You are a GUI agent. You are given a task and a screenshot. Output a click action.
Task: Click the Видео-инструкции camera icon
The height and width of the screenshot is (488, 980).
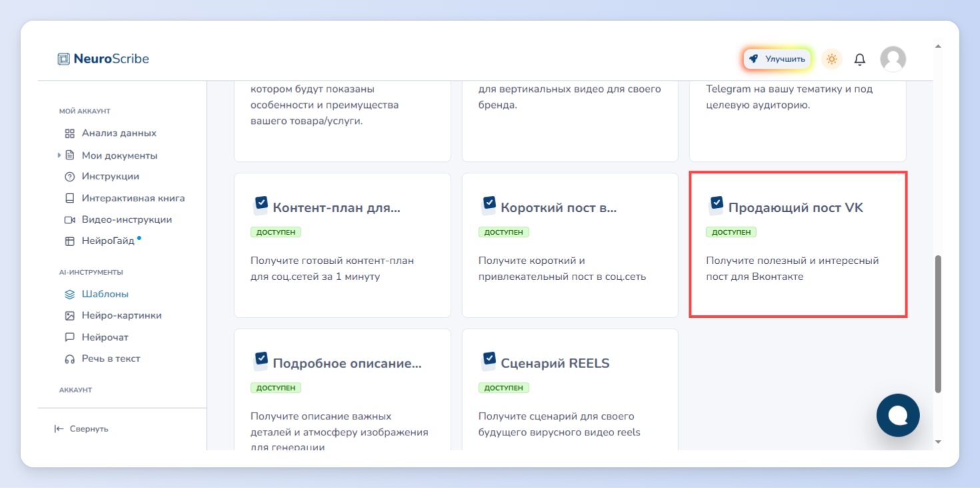[69, 219]
